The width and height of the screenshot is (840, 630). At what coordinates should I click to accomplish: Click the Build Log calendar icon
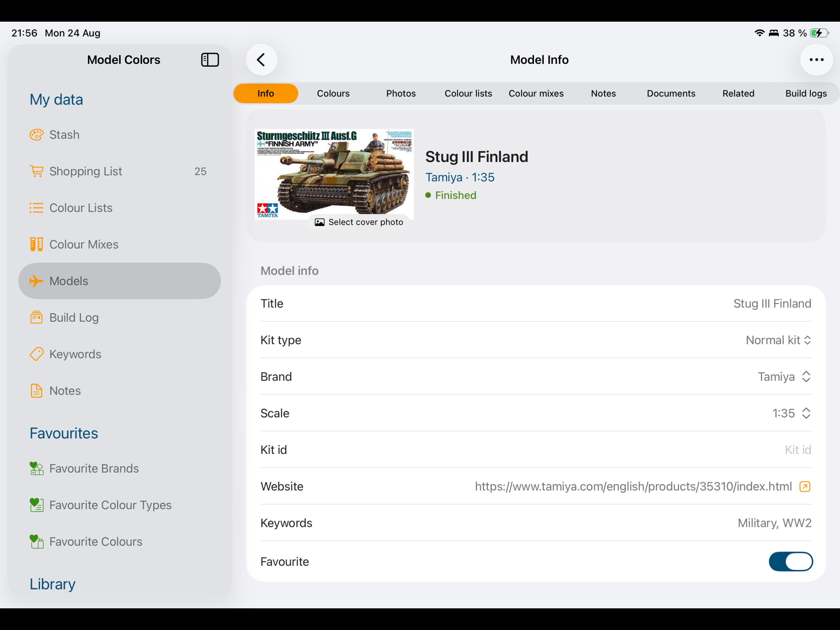pyautogui.click(x=36, y=317)
